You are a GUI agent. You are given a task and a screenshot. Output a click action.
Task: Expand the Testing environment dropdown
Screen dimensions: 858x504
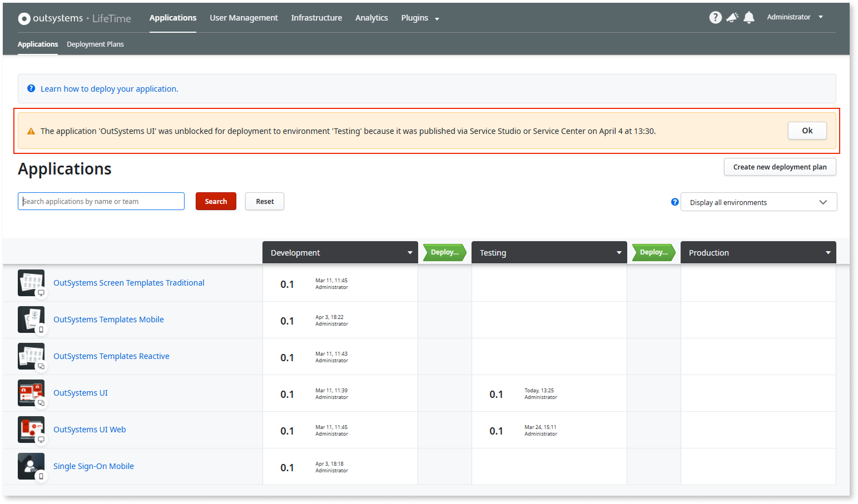pos(619,253)
